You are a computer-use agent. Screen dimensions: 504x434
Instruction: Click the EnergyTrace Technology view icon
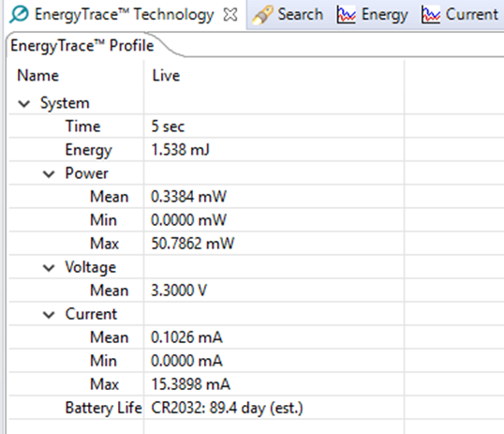[19, 15]
